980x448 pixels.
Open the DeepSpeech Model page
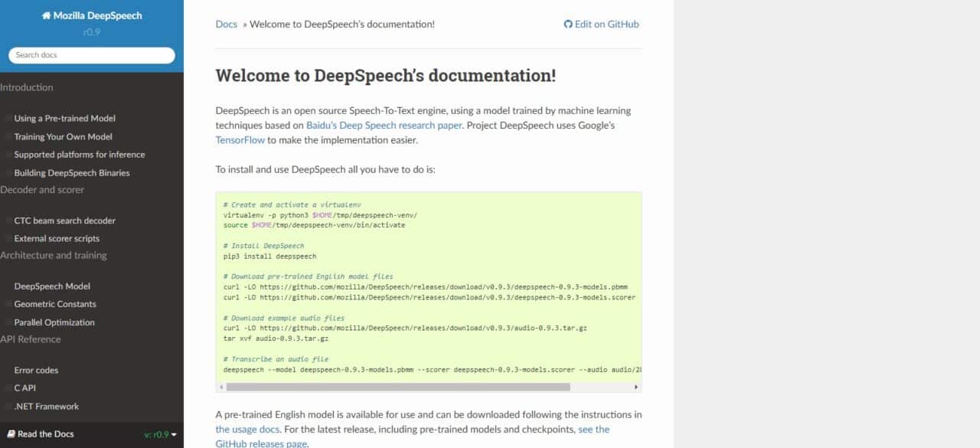[x=52, y=286]
